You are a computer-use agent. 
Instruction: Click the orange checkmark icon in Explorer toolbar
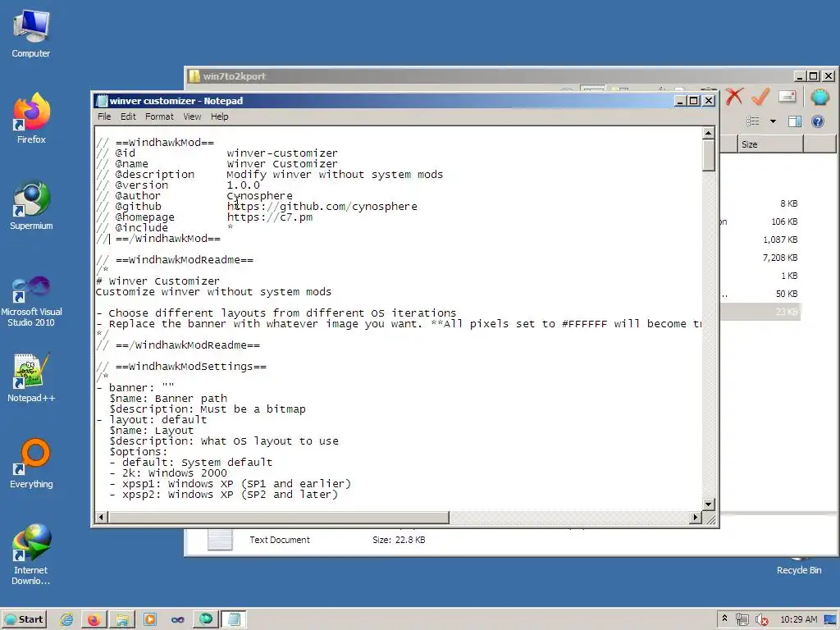[x=760, y=97]
